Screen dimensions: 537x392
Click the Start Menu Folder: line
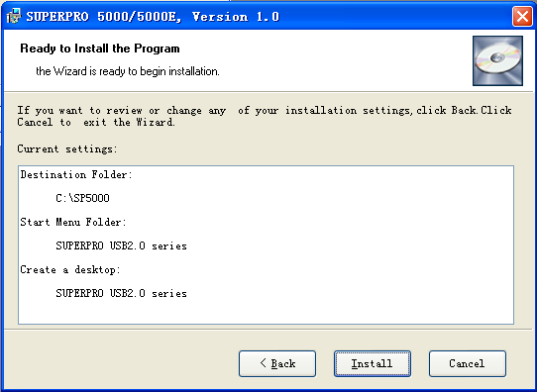(x=73, y=223)
